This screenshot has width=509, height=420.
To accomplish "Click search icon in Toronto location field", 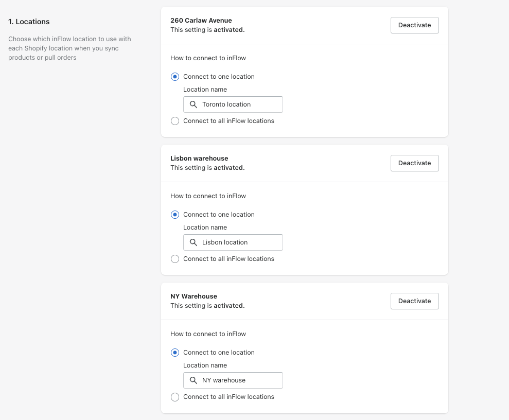I will pyautogui.click(x=193, y=104).
